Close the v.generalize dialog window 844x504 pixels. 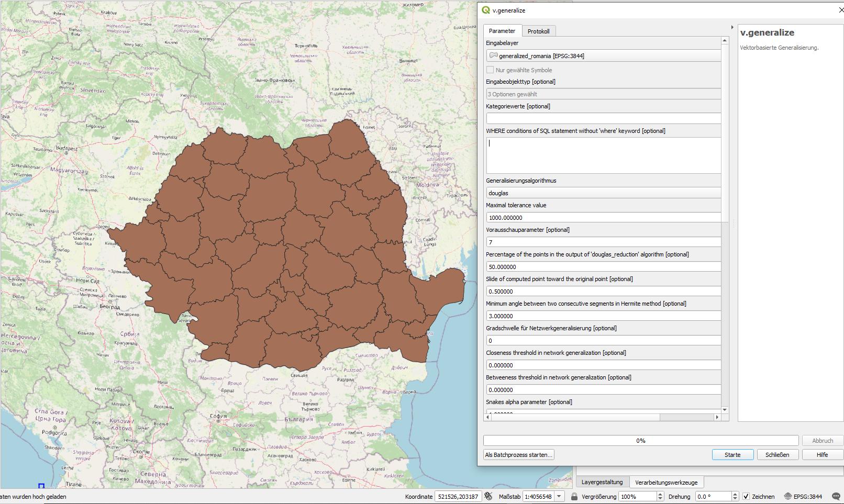pyautogui.click(x=841, y=10)
